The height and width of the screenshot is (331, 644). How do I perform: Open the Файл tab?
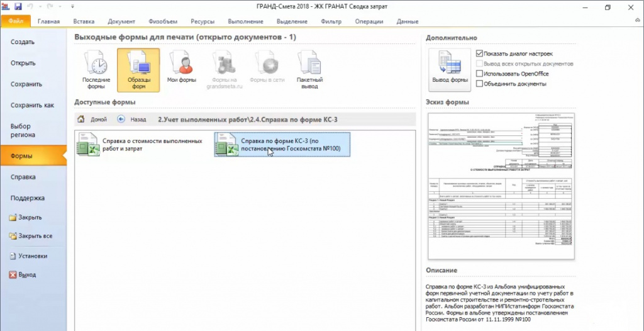pos(15,21)
